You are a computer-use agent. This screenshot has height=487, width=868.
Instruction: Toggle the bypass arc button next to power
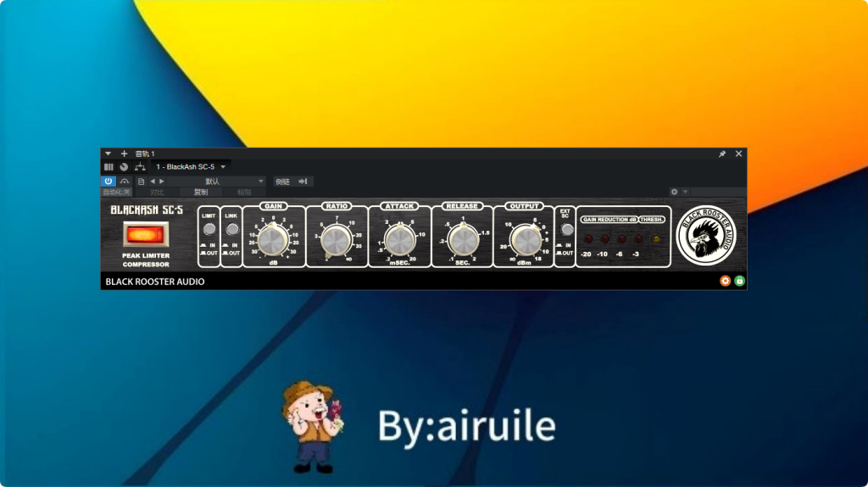point(125,182)
